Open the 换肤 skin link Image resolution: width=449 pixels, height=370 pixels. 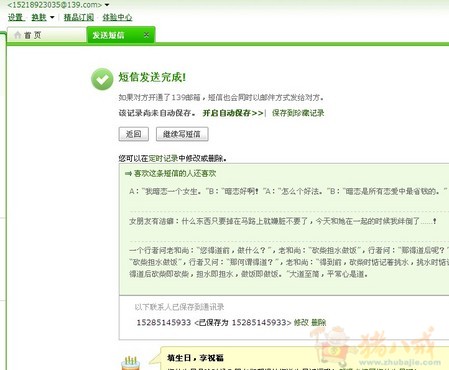click(39, 17)
